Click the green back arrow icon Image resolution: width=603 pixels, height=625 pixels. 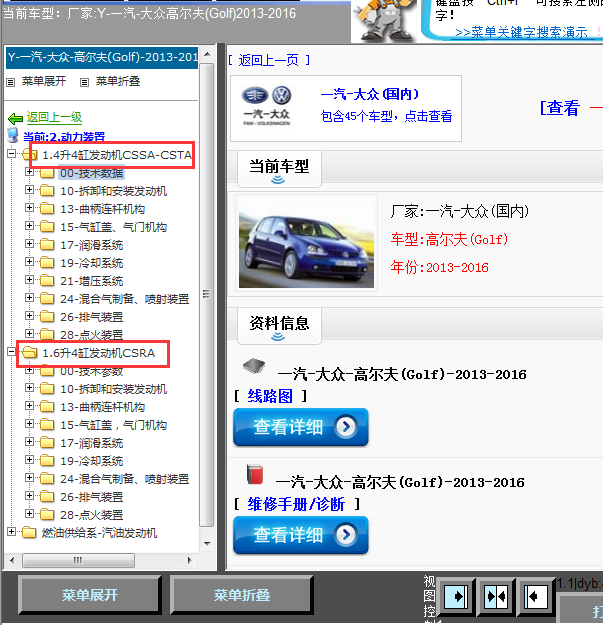(x=16, y=118)
